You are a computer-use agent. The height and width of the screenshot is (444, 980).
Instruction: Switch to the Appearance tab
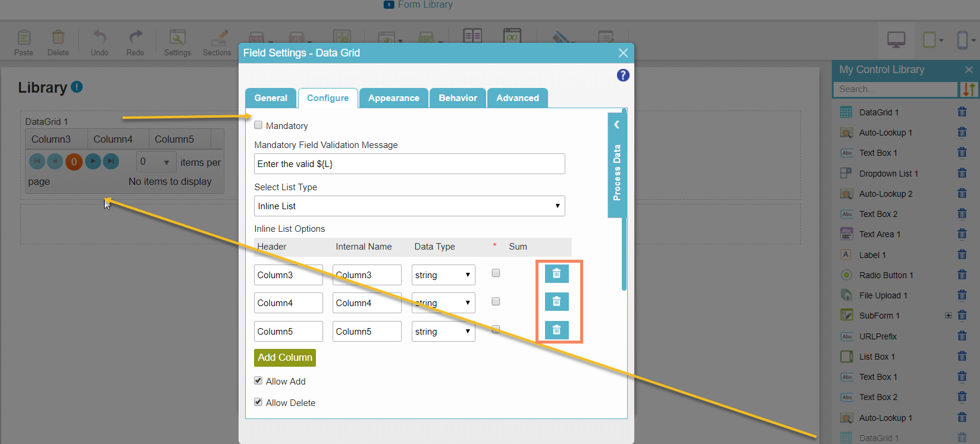click(x=393, y=98)
